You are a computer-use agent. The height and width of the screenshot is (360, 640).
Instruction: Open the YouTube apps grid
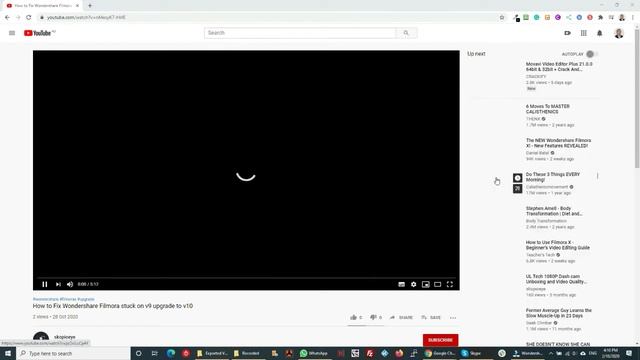[x=584, y=33]
